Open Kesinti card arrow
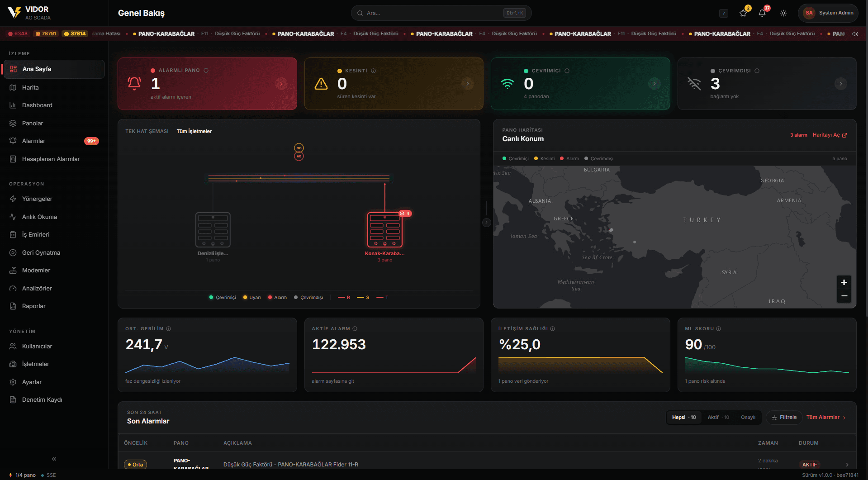The height and width of the screenshot is (480, 868). [x=468, y=84]
